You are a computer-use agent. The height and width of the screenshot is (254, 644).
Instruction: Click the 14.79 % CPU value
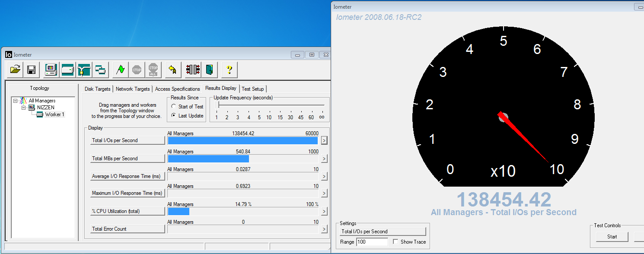point(243,204)
